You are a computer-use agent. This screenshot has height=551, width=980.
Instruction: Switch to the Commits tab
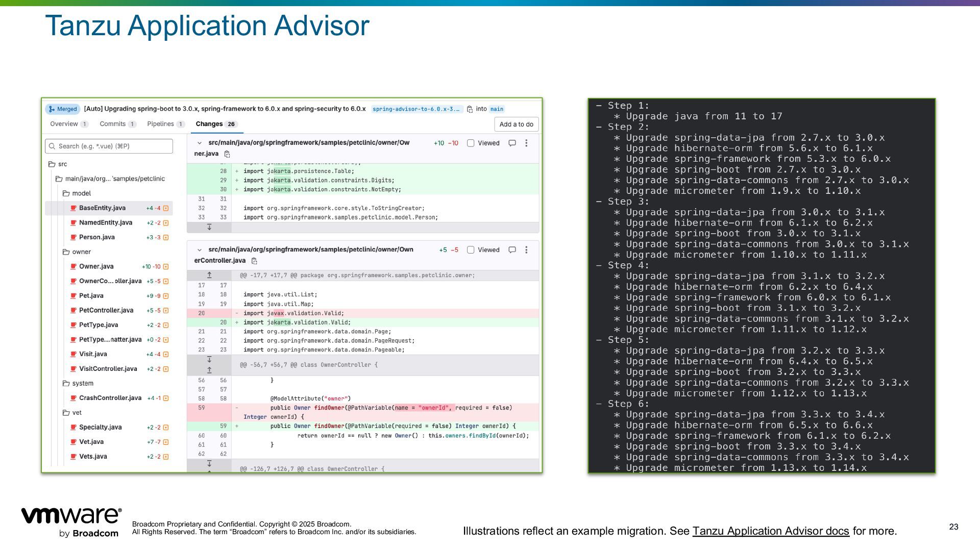(x=113, y=124)
